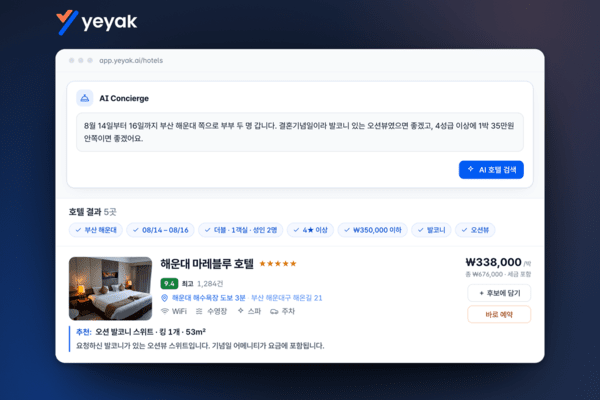Image resolution: width=600 pixels, height=400 pixels.
Task: Click the location pin icon
Action: point(165,298)
